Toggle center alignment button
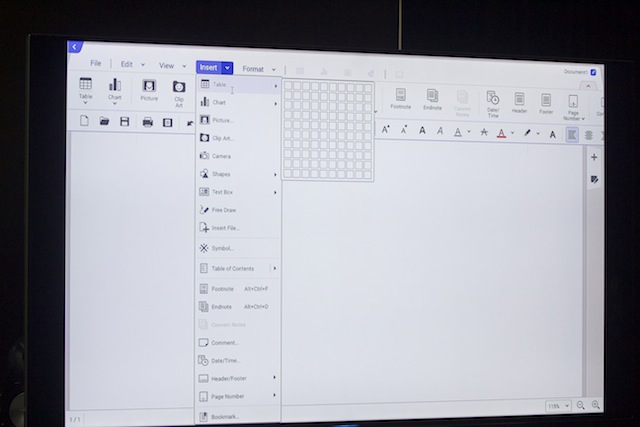Viewport: 640px width, 427px height. click(x=589, y=136)
